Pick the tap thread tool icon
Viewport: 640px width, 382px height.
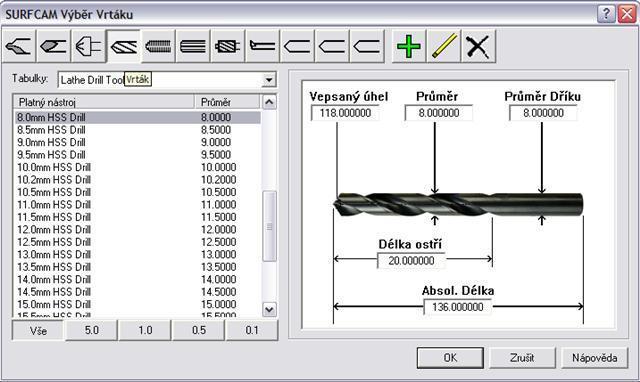tap(158, 46)
